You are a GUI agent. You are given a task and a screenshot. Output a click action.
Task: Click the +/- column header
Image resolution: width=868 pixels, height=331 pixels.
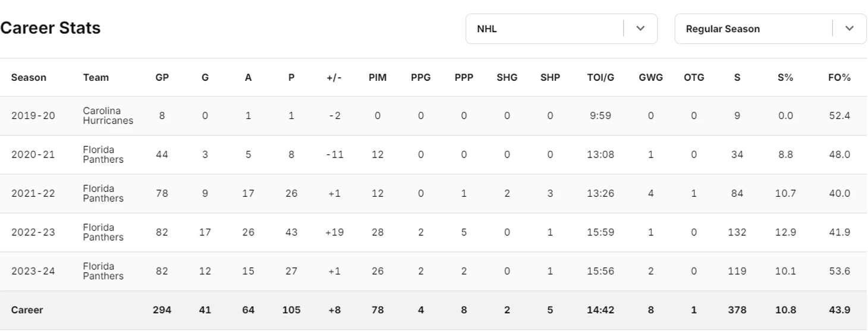(334, 77)
